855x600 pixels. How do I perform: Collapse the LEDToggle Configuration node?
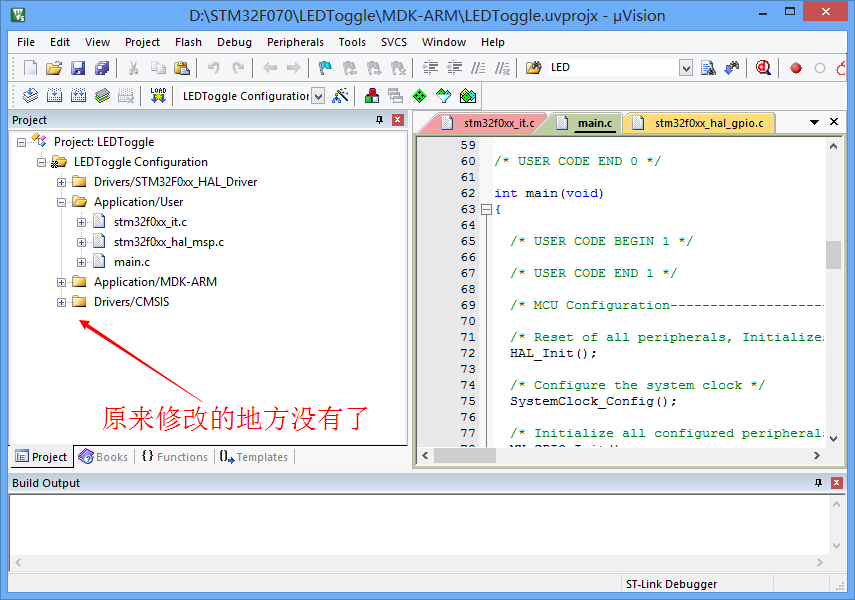click(41, 162)
